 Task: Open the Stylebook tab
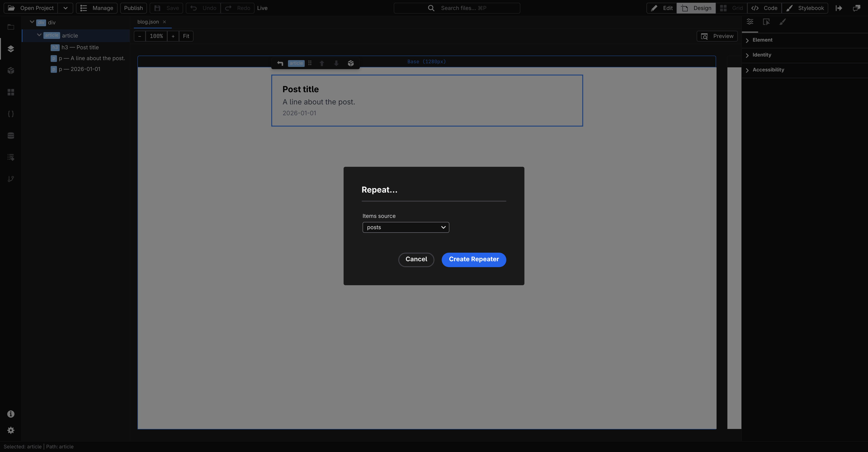[x=805, y=8]
